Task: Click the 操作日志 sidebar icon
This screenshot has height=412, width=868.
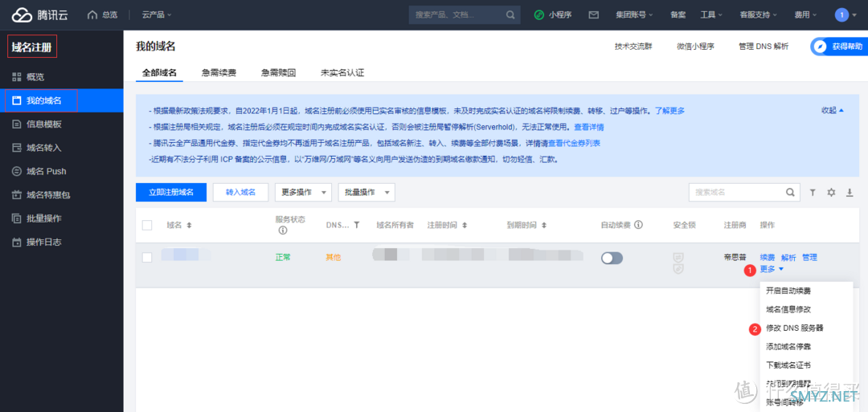Action: point(17,243)
